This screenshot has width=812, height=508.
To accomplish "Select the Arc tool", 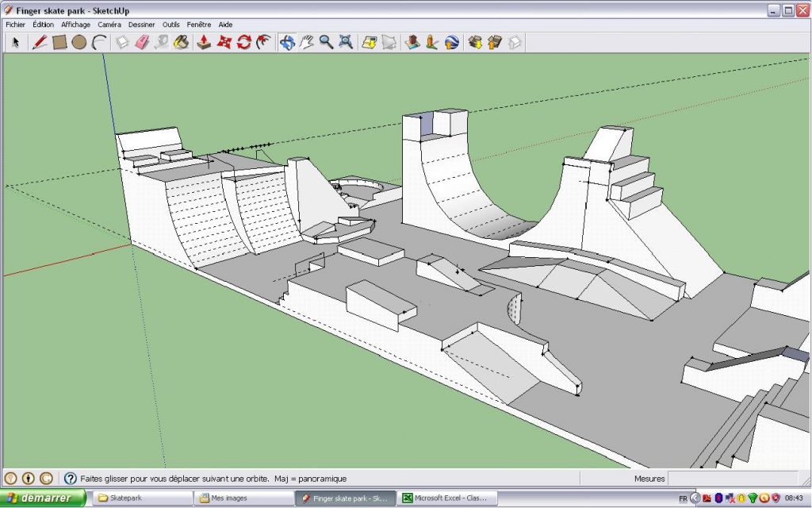I will click(99, 43).
